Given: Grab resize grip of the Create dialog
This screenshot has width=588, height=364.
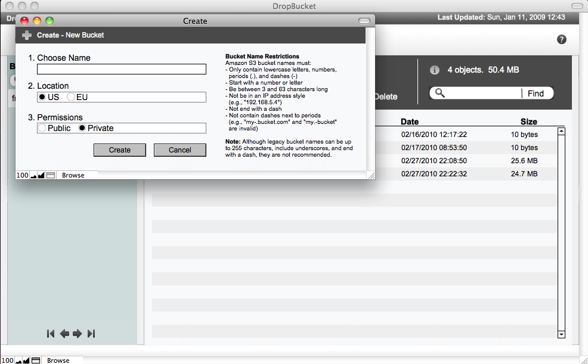Looking at the screenshot, I should coord(371,175).
